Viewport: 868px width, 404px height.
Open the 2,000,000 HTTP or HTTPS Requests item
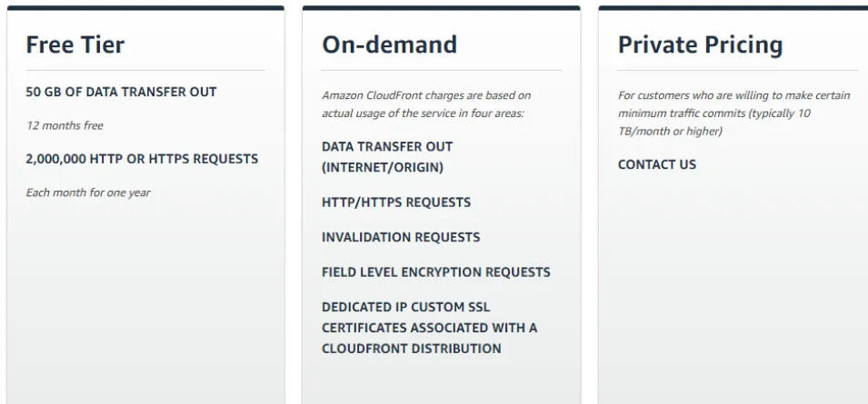[142, 159]
